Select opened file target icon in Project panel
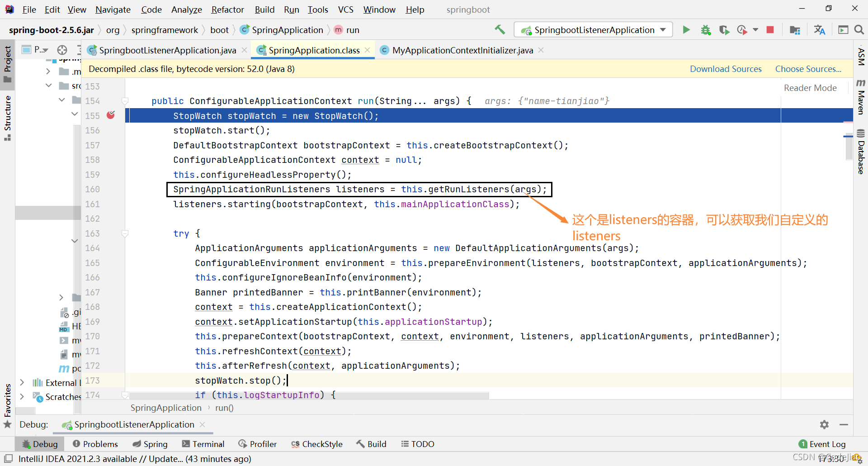Screen dimensions: 868x466 (x=62, y=50)
